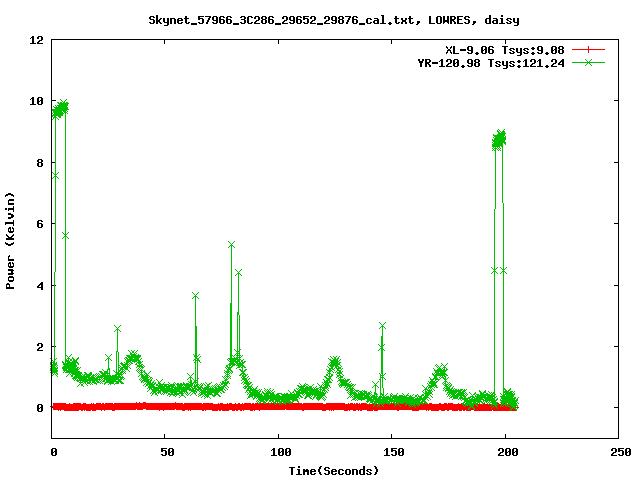Click the 4 tick label on y-axis
The width and height of the screenshot is (640, 480).
pos(40,285)
